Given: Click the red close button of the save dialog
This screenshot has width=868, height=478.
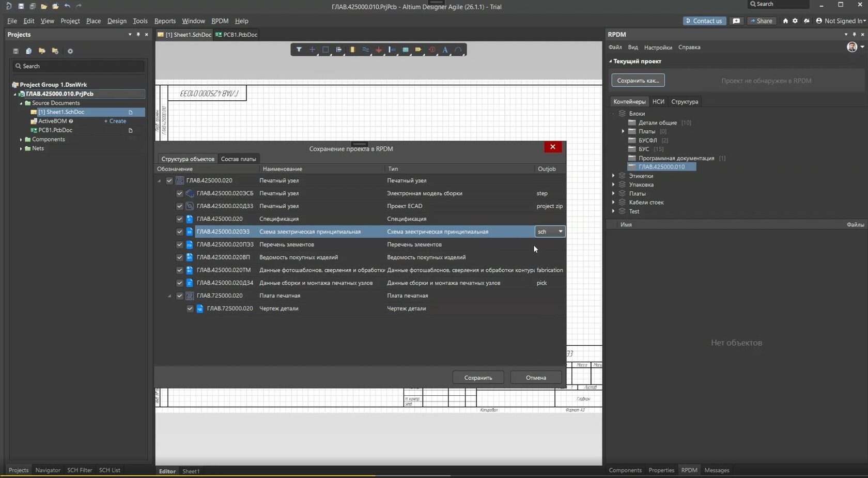Looking at the screenshot, I should [553, 147].
